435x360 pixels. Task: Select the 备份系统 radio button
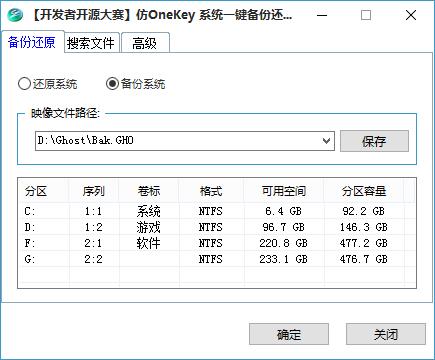(112, 83)
